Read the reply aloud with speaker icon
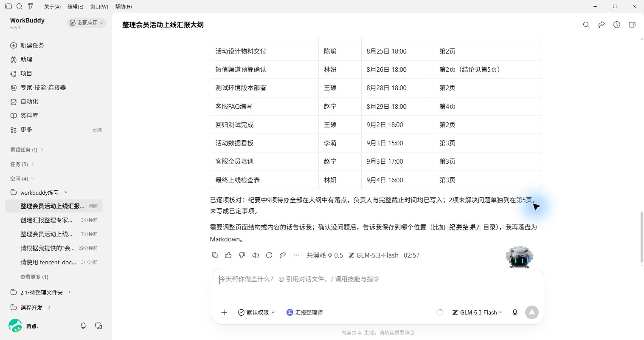Screen dimensions: 644x340 click(x=256, y=255)
